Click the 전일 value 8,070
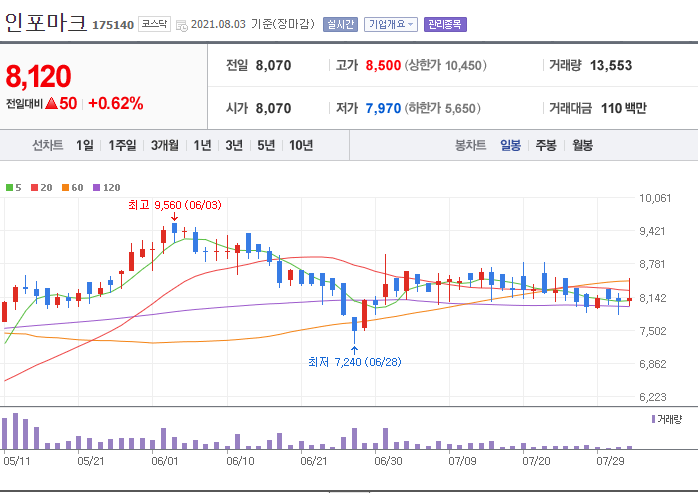Screen dimensions: 698x493 tap(273, 65)
